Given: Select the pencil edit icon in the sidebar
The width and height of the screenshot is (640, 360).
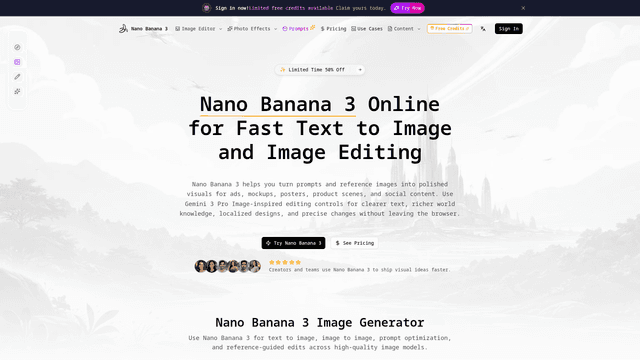Looking at the screenshot, I should 17,77.
